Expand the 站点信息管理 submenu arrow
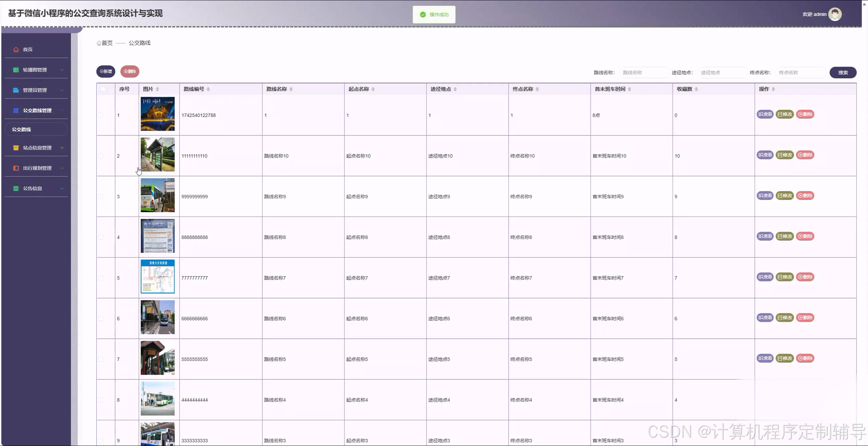Image resolution: width=868 pixels, height=446 pixels. (x=62, y=148)
